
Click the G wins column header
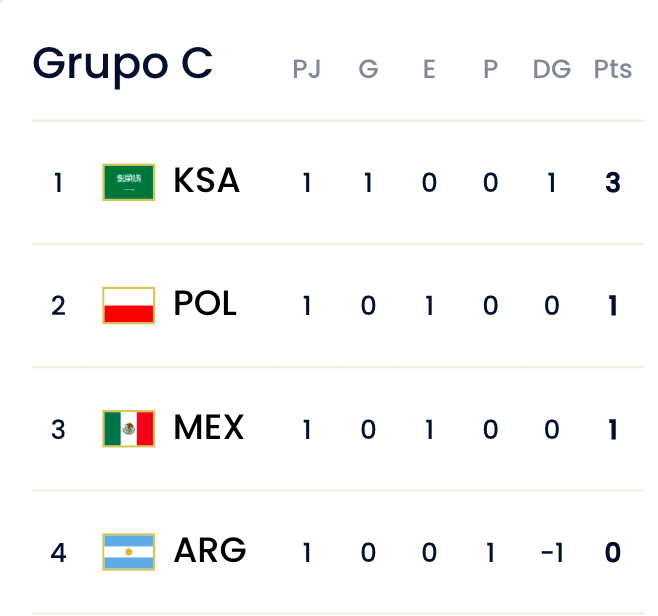point(368,70)
